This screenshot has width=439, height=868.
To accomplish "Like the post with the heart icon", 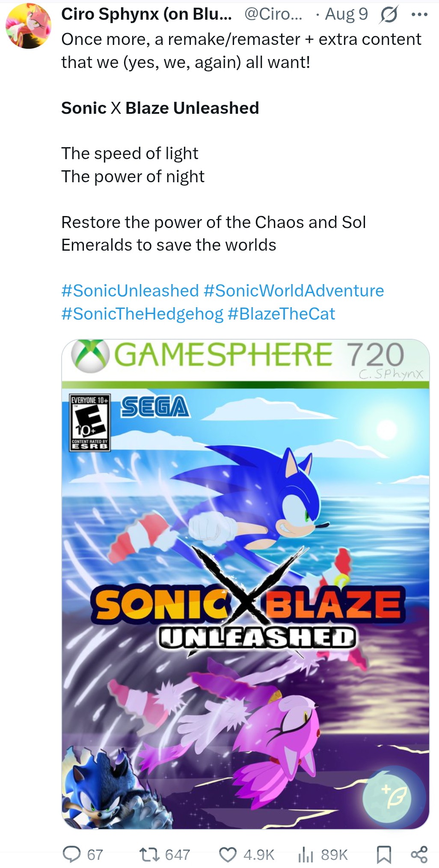I will [228, 854].
